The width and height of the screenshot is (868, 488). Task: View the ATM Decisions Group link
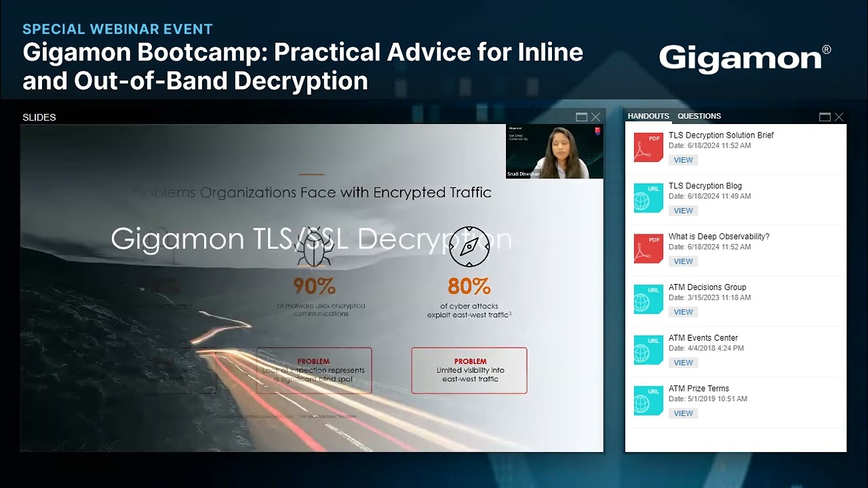pos(683,312)
